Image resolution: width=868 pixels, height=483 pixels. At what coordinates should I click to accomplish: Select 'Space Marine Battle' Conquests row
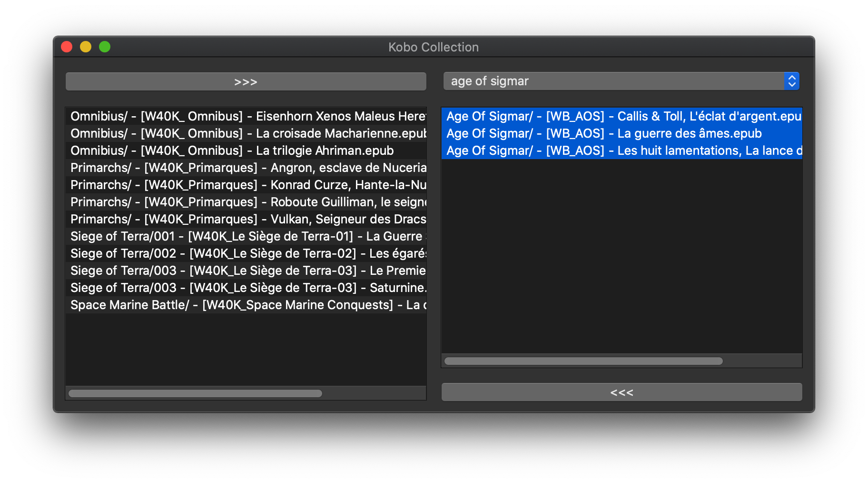click(246, 305)
